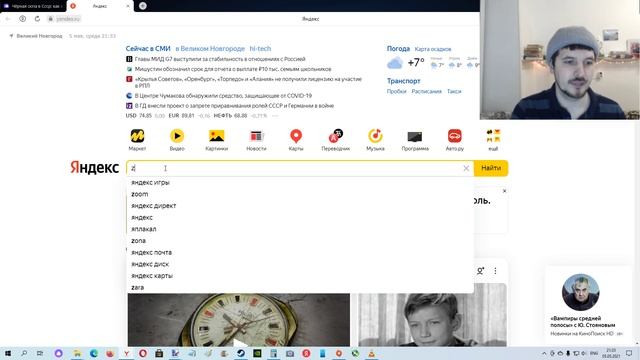
Task: Open the Windows taskbar search icon
Action: (x=24, y=353)
